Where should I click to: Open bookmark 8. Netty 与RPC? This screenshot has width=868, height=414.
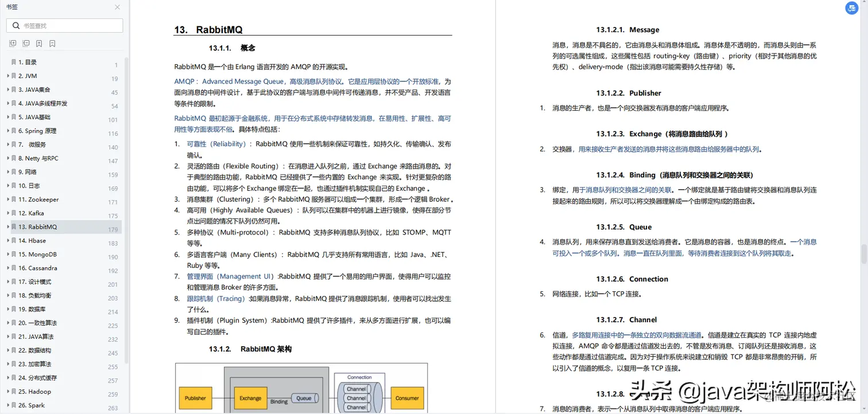coord(38,158)
